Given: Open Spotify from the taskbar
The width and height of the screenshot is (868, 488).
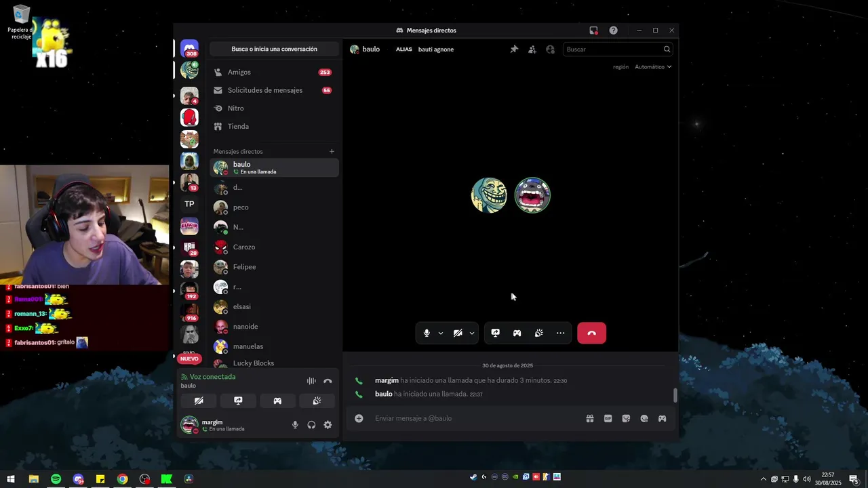Looking at the screenshot, I should [x=56, y=479].
